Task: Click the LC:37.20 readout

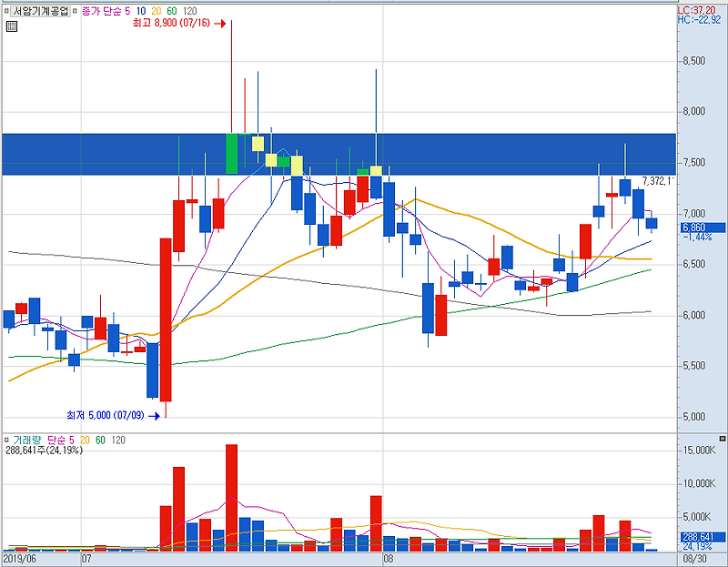Action: [696, 11]
